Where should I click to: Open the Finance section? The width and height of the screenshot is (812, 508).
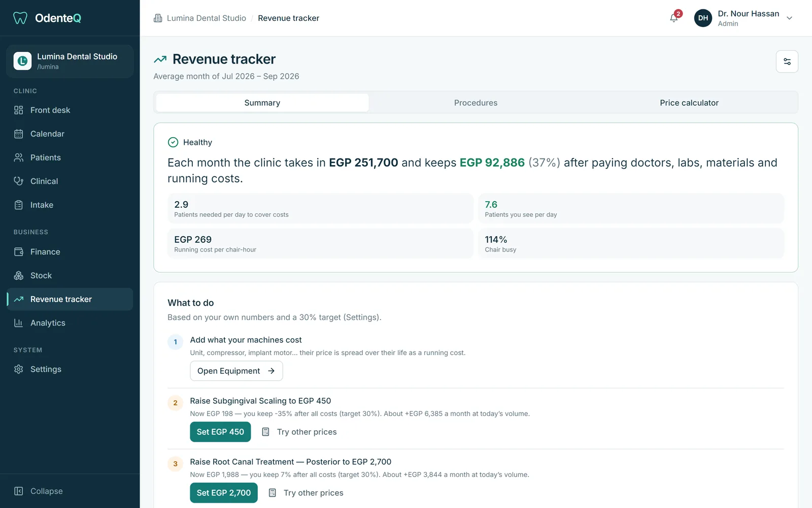[x=70, y=252]
